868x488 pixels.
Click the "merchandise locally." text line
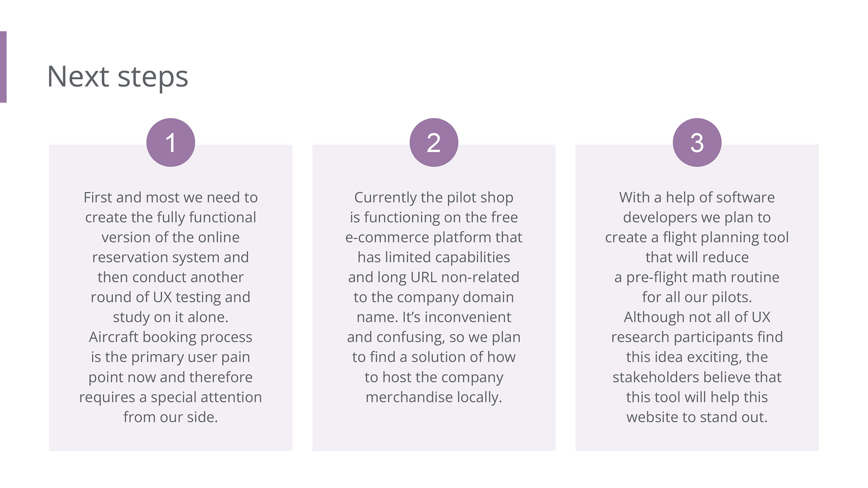[x=434, y=397]
